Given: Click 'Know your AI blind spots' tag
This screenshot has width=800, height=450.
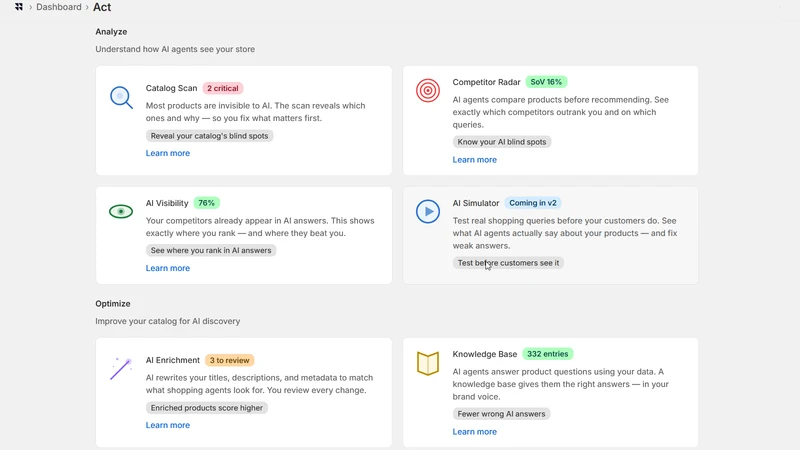Looking at the screenshot, I should (502, 142).
